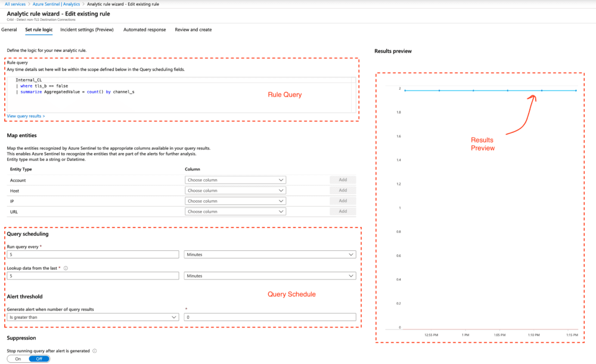Navigate to All services breadcrumb
Viewport: 596px width, 364px height.
pos(17,4)
